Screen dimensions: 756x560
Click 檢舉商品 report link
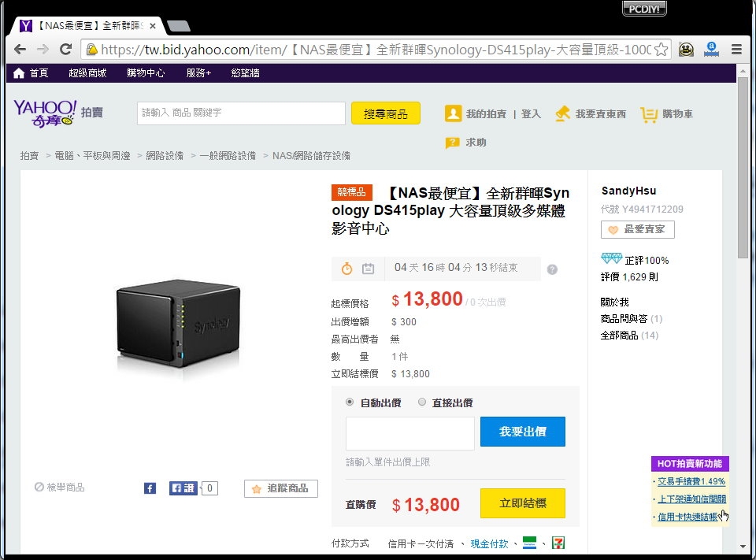[x=60, y=488]
